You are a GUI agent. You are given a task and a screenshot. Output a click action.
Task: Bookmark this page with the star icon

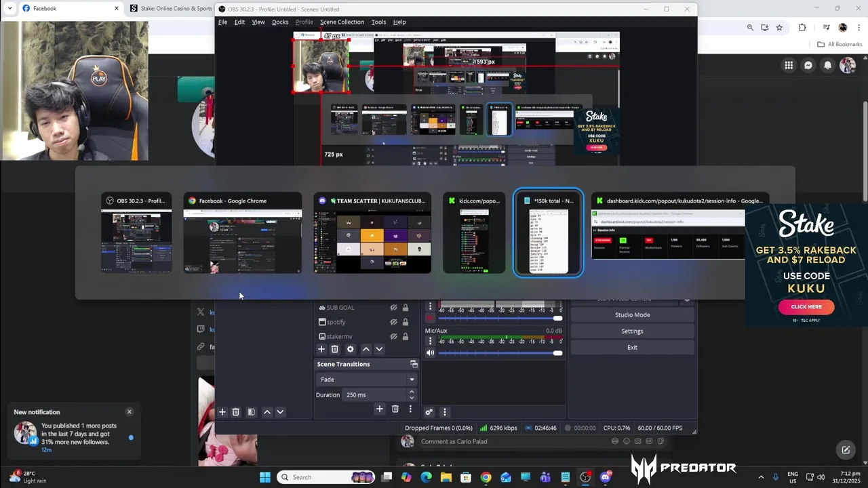[779, 27]
